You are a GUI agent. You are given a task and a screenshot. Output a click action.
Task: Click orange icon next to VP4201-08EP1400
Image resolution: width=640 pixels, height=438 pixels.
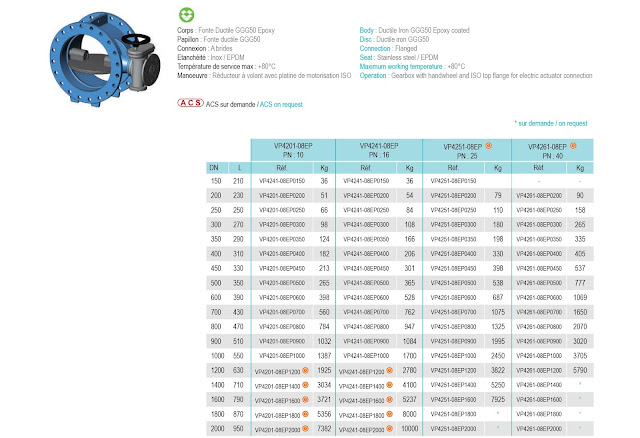(305, 385)
